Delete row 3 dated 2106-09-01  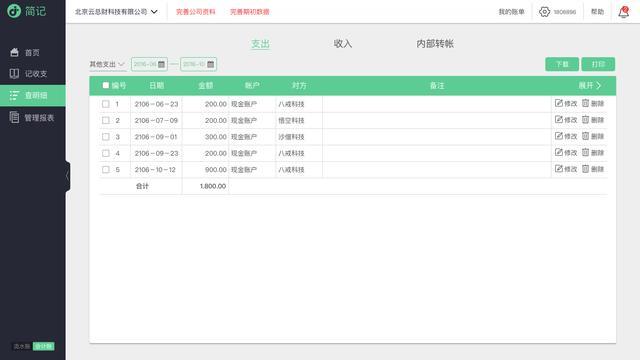(x=593, y=136)
